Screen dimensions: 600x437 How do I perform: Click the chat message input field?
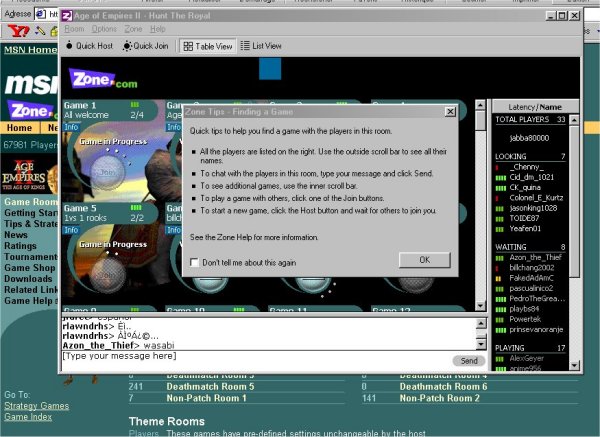click(x=256, y=360)
